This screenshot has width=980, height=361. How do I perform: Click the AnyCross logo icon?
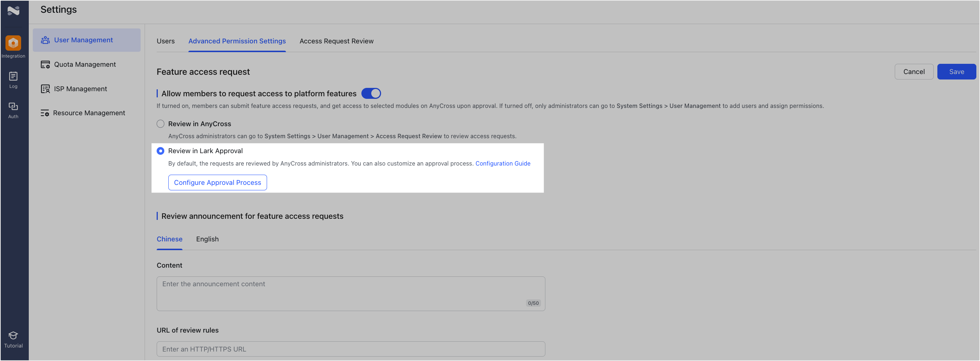tap(13, 11)
